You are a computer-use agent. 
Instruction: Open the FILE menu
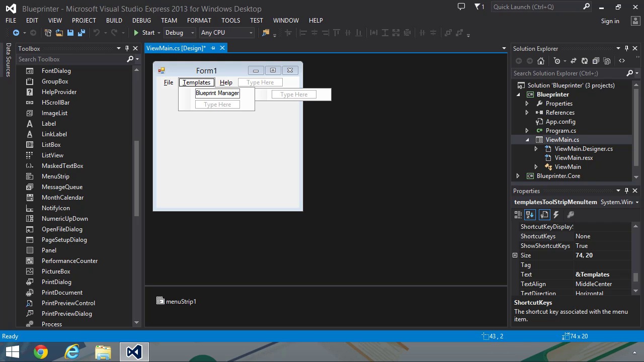pyautogui.click(x=11, y=20)
